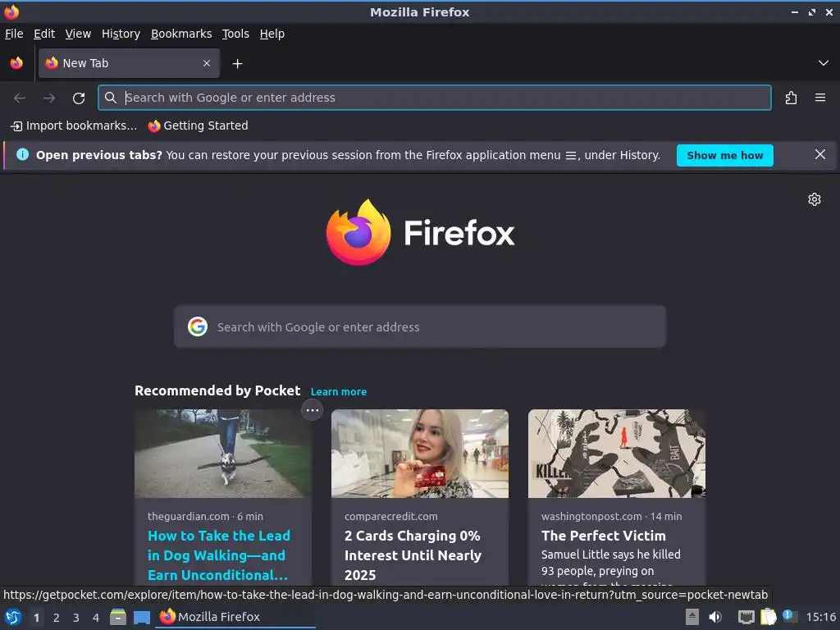The image size is (840, 630).
Task: Dismiss the Open previous tabs notification
Action: (820, 155)
